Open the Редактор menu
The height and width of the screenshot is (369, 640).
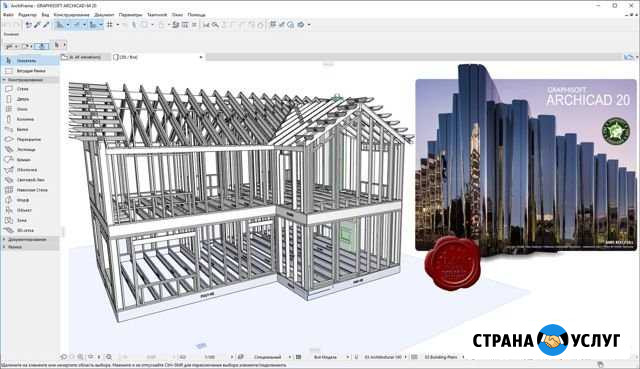(x=27, y=15)
